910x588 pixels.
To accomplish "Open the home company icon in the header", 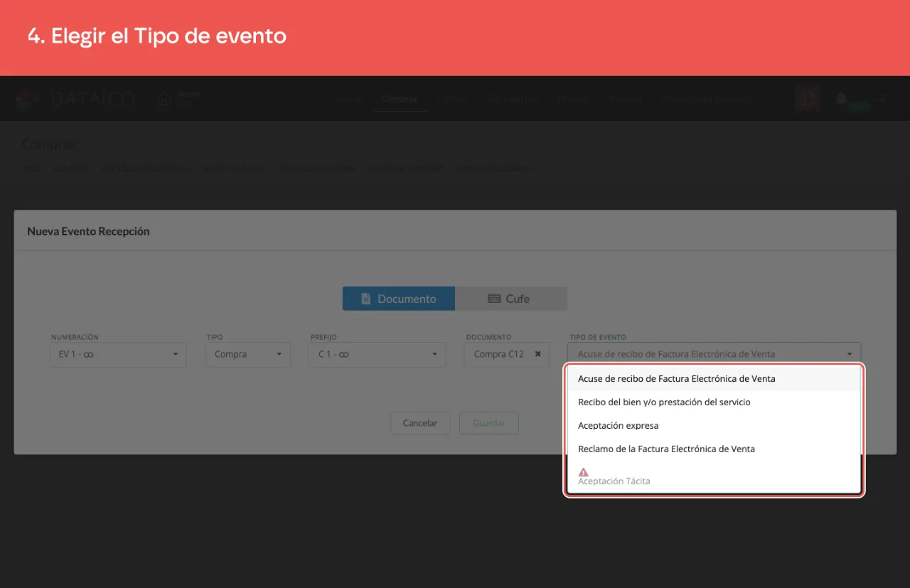I will 164,100.
